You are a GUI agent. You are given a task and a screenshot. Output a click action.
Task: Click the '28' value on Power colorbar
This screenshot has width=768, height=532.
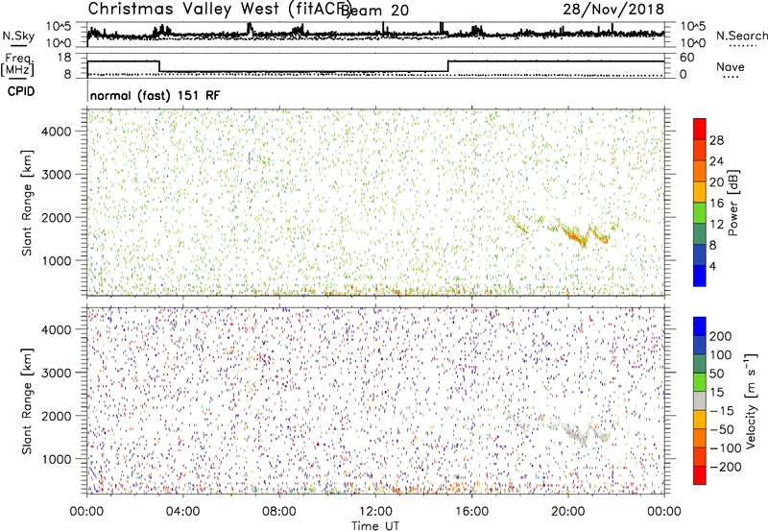coord(716,140)
